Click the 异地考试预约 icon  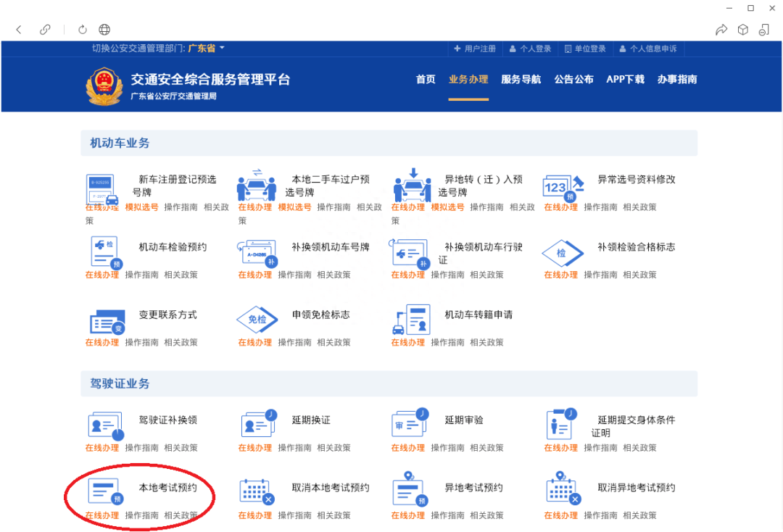tap(410, 491)
